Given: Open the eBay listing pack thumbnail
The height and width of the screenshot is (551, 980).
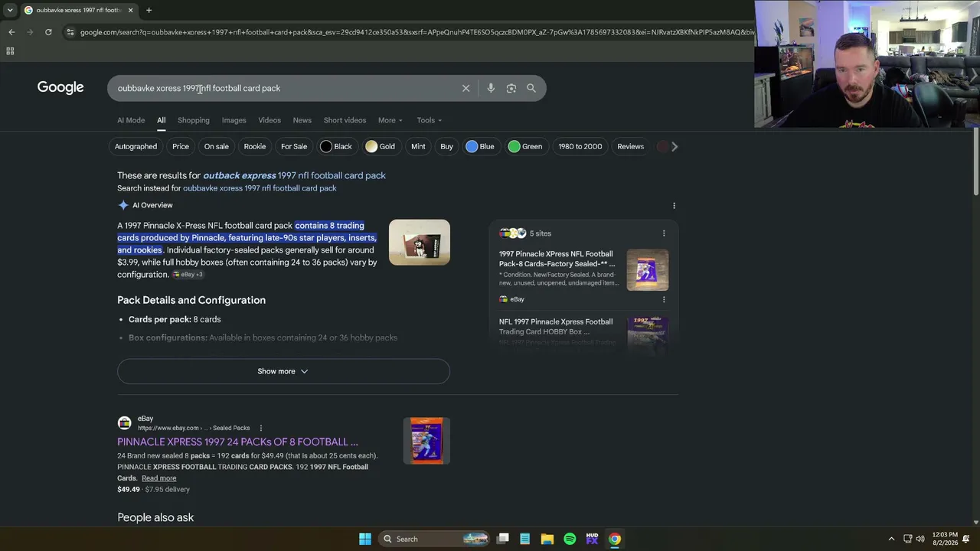Looking at the screenshot, I should pyautogui.click(x=426, y=441).
